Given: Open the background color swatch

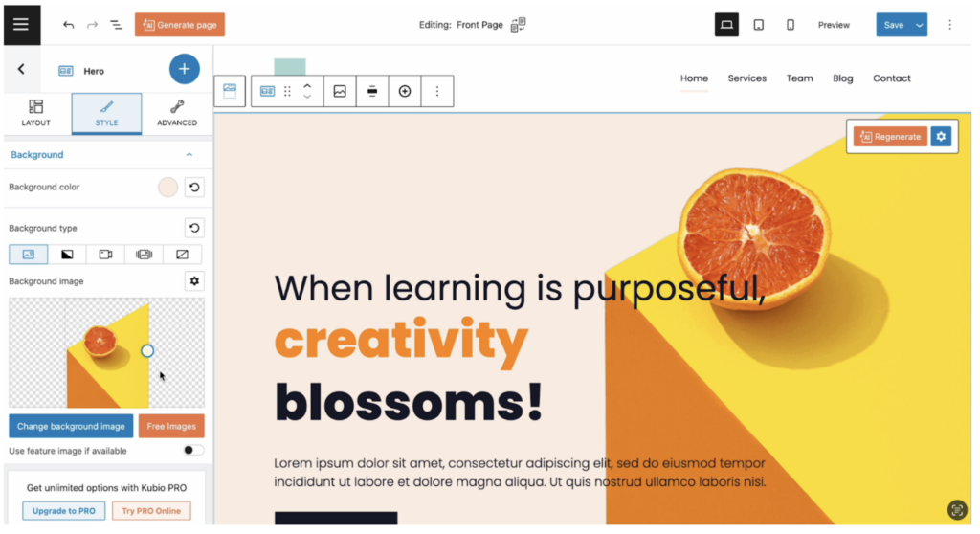Looking at the screenshot, I should coord(168,188).
